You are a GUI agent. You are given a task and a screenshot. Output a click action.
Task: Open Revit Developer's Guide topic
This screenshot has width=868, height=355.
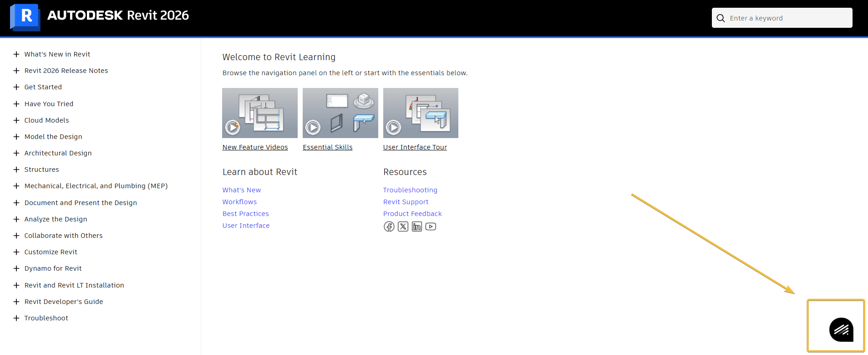click(x=64, y=302)
